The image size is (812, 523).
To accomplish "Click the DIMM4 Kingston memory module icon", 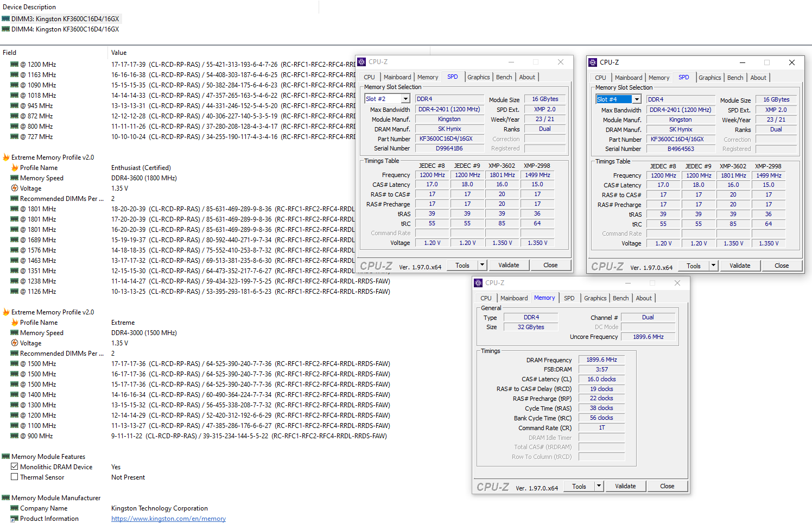I will (6, 29).
